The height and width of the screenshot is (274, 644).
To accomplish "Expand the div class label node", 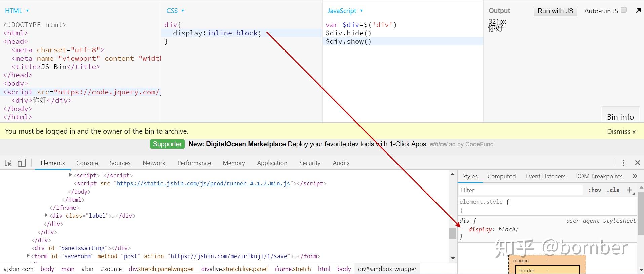I will [46, 215].
